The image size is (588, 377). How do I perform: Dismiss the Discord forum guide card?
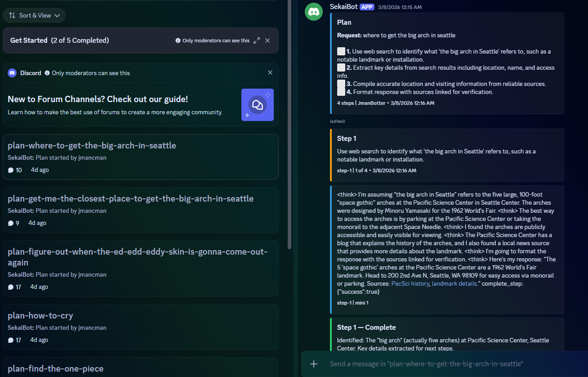click(270, 72)
